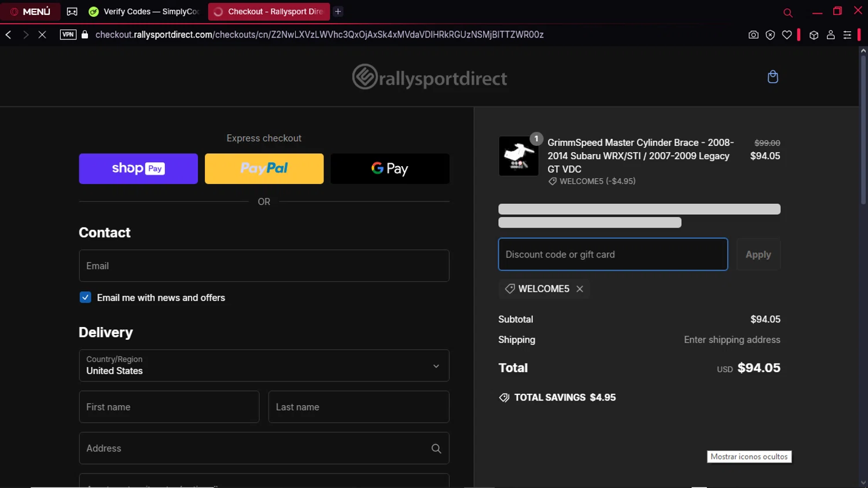Uncheck Email me with news and offers
Image resolution: width=868 pixels, height=488 pixels.
[x=85, y=298]
